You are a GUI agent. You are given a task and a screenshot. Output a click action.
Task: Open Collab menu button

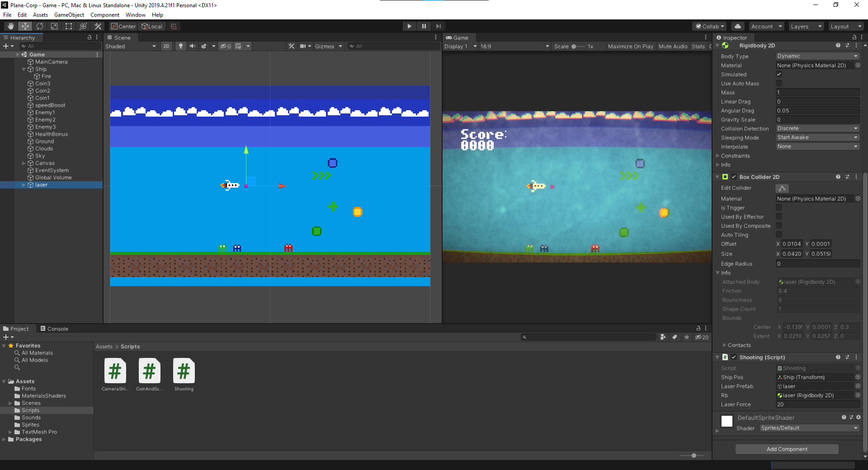tap(710, 26)
